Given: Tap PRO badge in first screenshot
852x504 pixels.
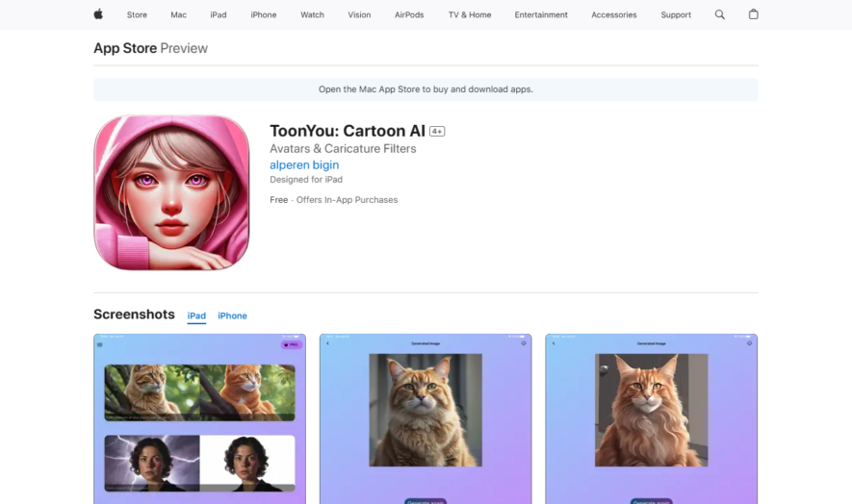Looking at the screenshot, I should coord(292,345).
